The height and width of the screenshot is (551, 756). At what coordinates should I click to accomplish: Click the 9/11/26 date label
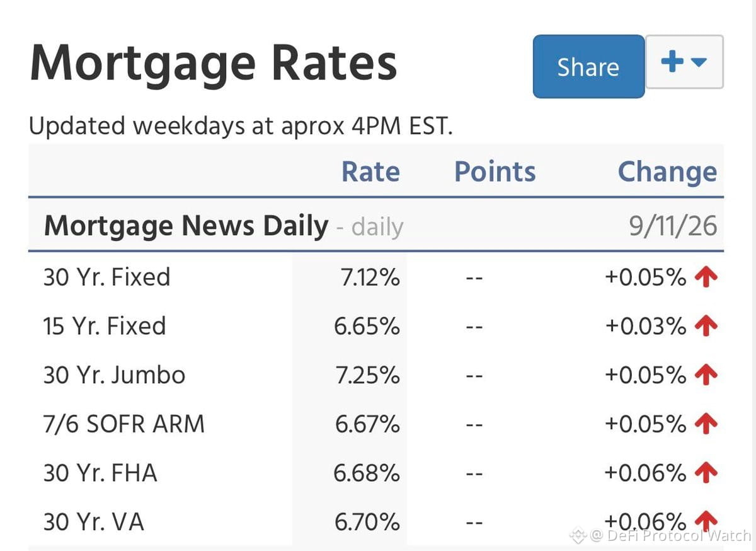point(673,226)
